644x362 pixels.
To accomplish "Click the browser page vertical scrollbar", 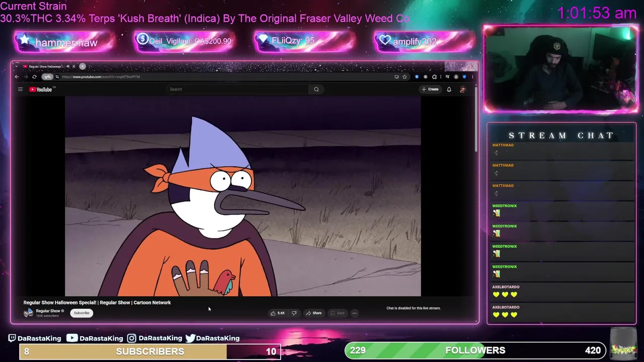I will coord(475,119).
